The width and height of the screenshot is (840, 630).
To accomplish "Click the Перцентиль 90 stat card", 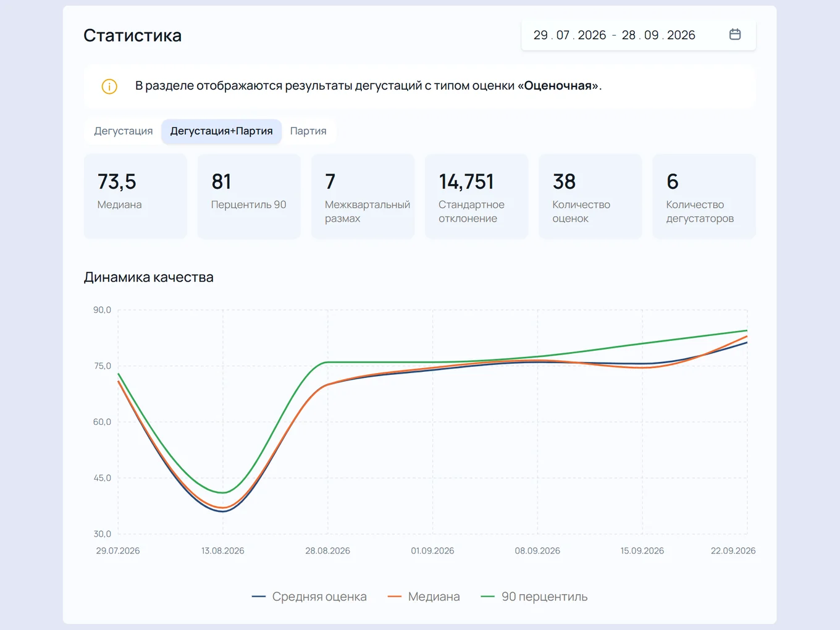I will tap(249, 196).
